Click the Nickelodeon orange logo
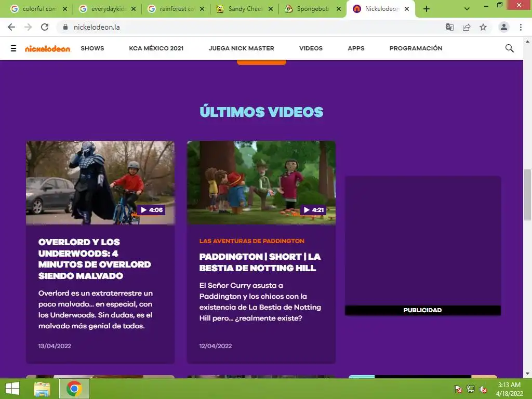Viewport: 532px width, 399px height. [47, 48]
